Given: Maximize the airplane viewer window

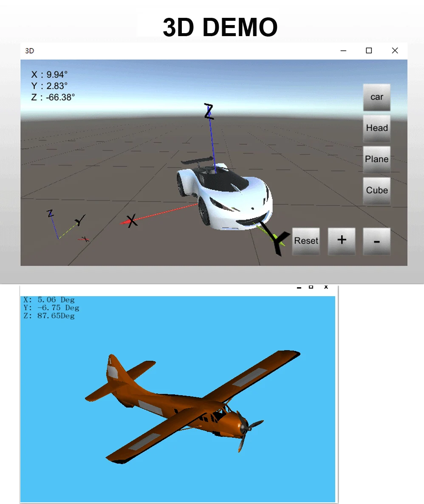Looking at the screenshot, I should click(x=311, y=287).
